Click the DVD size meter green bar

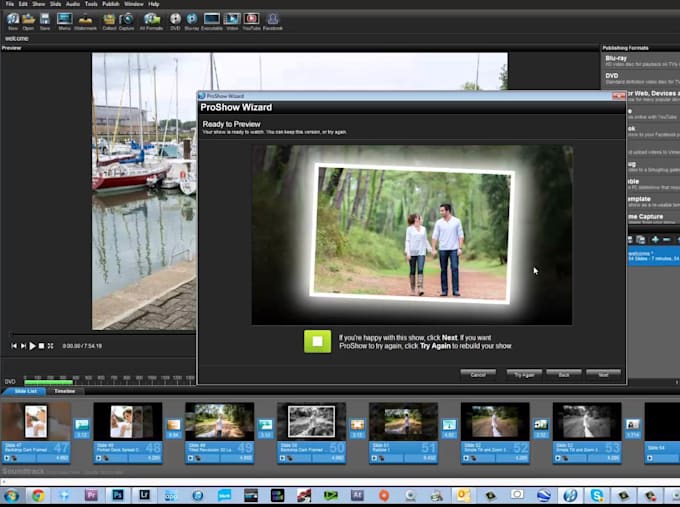49,382
